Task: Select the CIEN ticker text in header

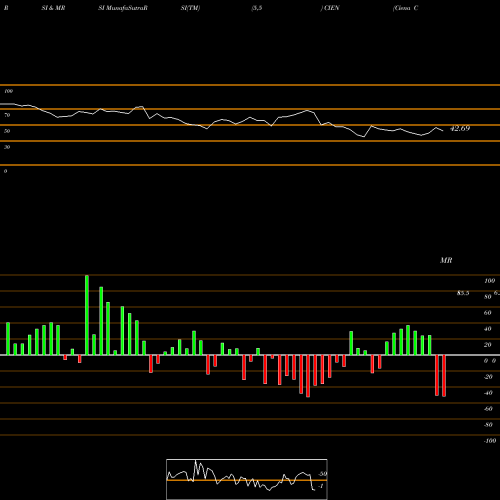Action: coord(331,8)
